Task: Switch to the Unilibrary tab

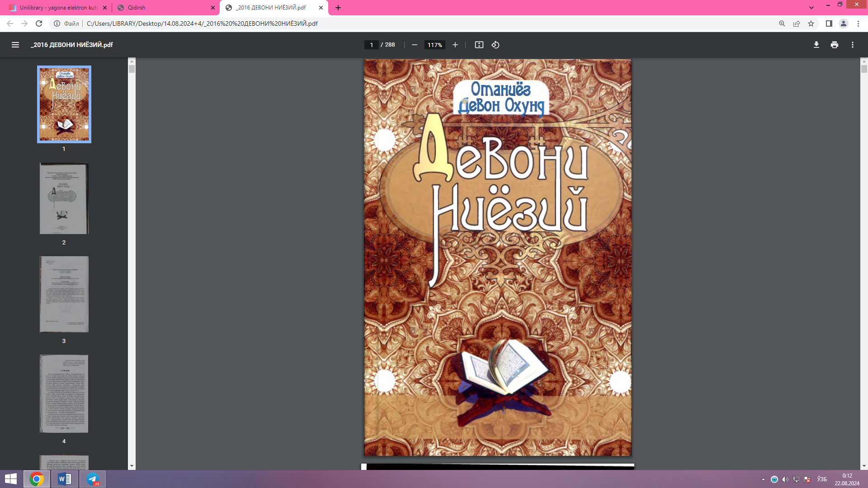Action: pyautogui.click(x=54, y=8)
